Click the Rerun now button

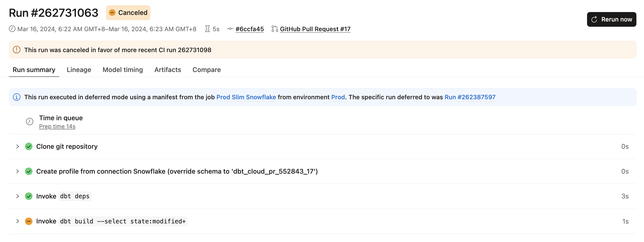pyautogui.click(x=611, y=19)
